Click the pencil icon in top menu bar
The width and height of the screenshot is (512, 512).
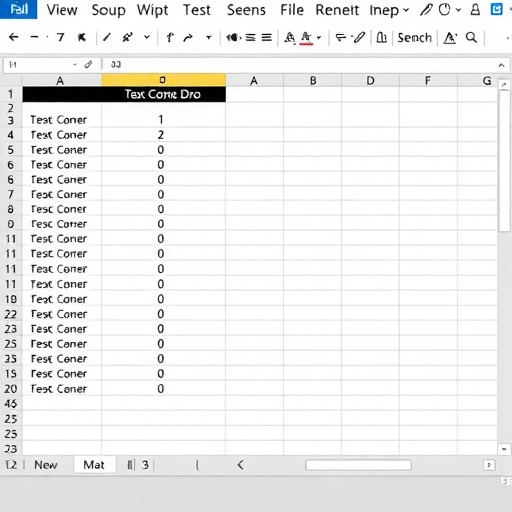(426, 10)
